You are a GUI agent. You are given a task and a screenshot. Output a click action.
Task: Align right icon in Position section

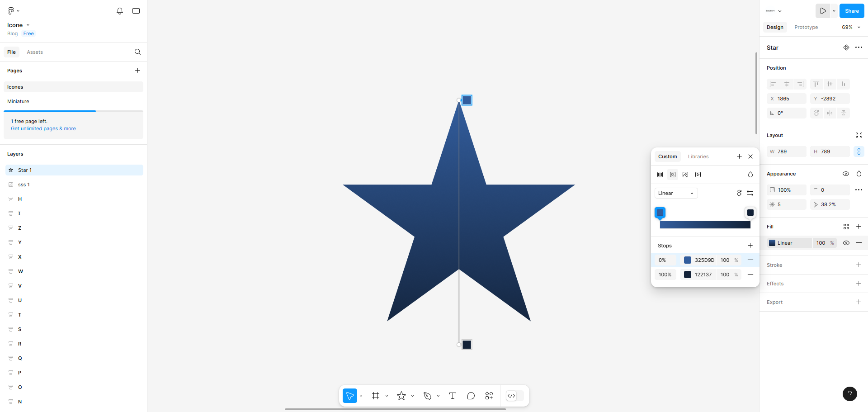(x=800, y=84)
